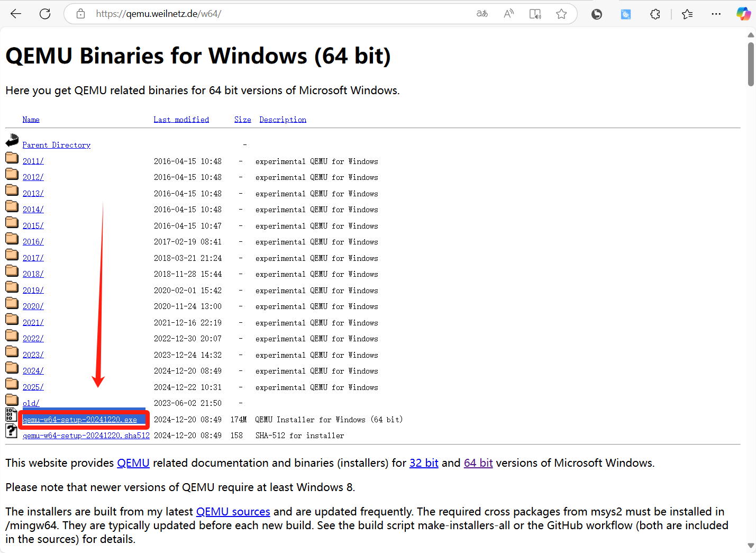Open the qemu-w64-setup-20241220.sha512 checksum file
The width and height of the screenshot is (756, 553).
[86, 436]
